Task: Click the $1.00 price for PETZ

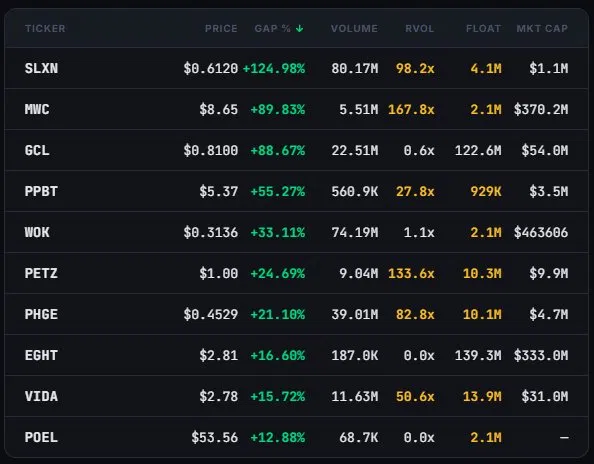Action: 219,273
